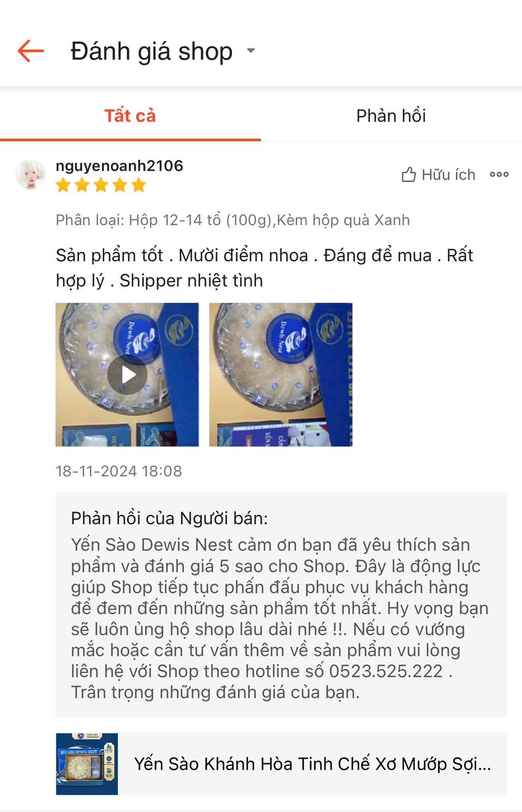Switch to the Phản hồi tab
This screenshot has width=522, height=812.
pos(391,116)
